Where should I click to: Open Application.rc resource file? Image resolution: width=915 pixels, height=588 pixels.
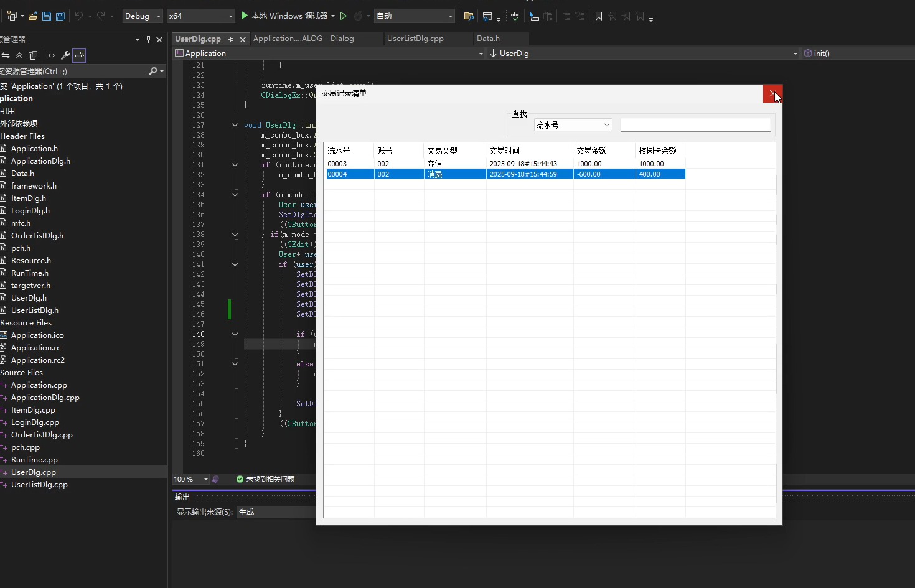(35, 347)
